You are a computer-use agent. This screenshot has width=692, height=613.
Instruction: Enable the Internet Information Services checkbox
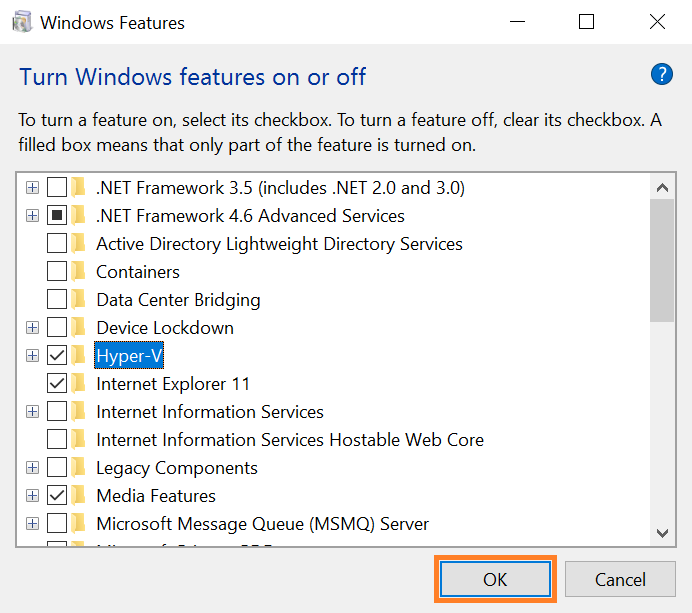pos(57,412)
